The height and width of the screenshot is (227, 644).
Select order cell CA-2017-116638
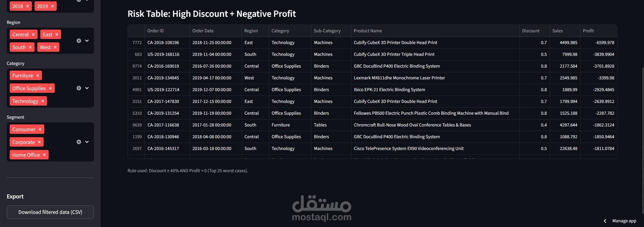tap(167, 125)
